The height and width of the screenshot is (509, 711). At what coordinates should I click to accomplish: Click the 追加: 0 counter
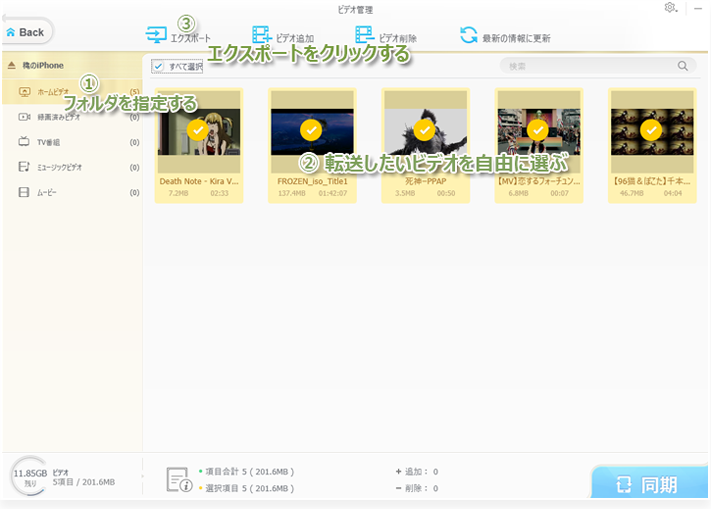[x=417, y=472]
